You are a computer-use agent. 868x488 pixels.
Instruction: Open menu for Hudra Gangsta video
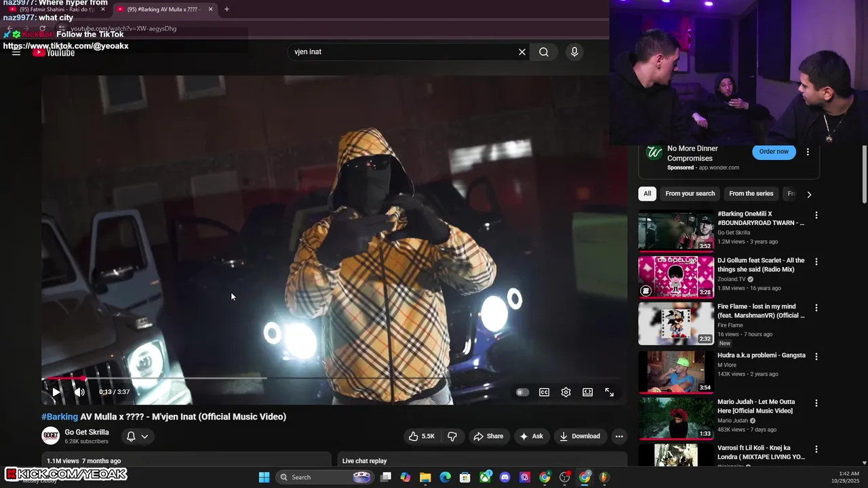pos(816,357)
